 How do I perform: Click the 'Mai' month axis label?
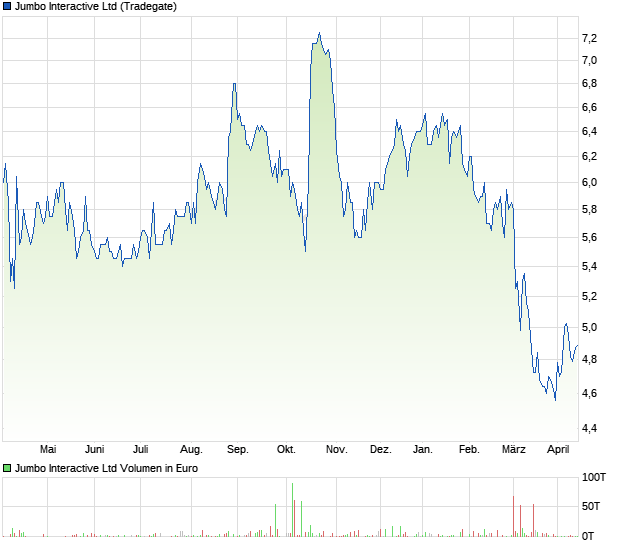(48, 450)
